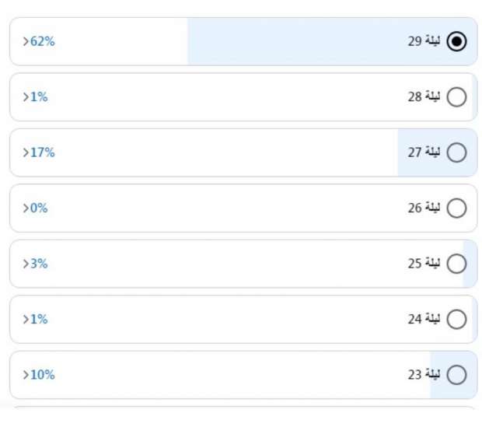The image size is (482, 448).
Task: Expand the chevron next to 17%
Action: (26, 152)
